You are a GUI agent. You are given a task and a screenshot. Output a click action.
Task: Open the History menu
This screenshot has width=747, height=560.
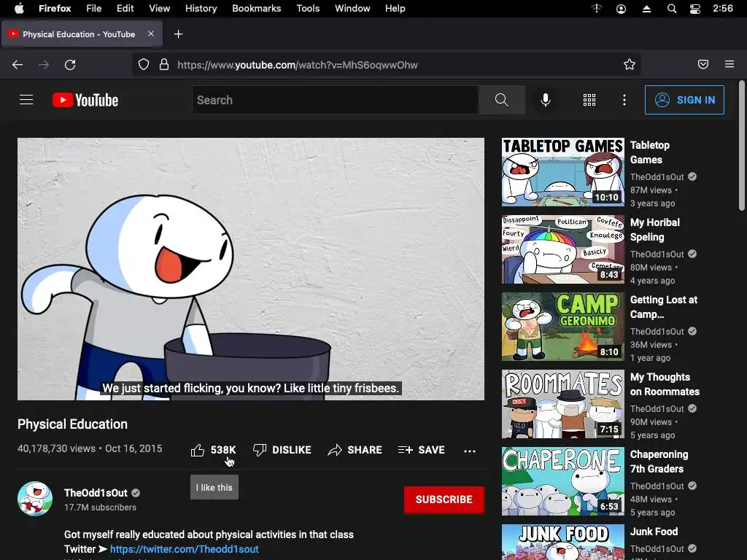(201, 9)
